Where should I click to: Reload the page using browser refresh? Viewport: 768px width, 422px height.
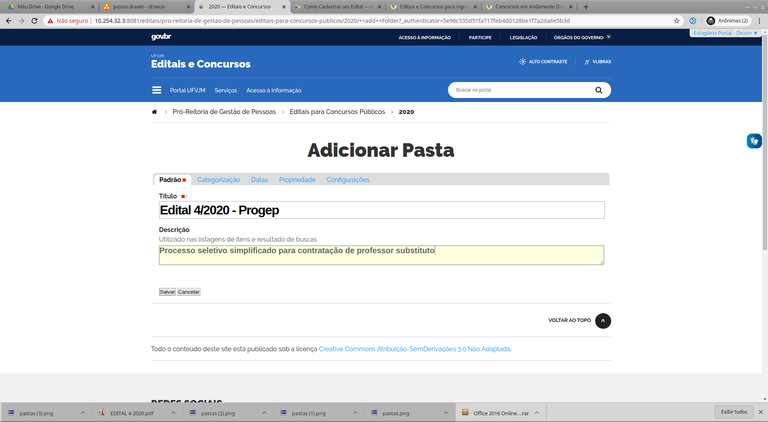coord(35,20)
